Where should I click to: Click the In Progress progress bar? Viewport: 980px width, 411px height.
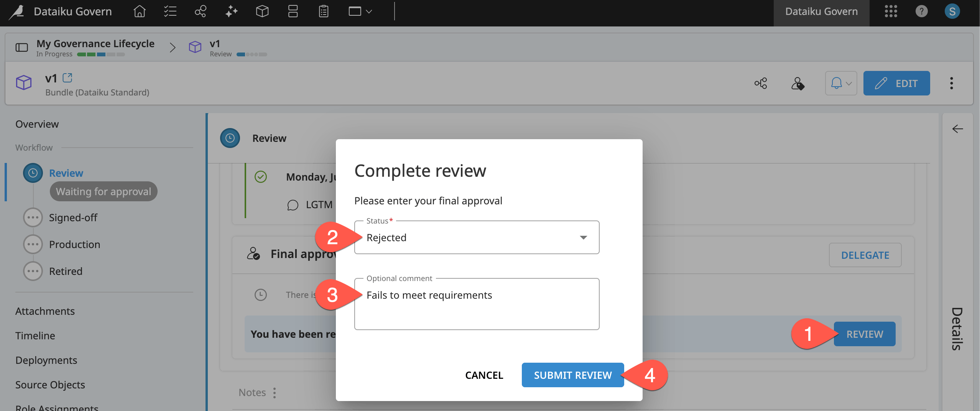[x=101, y=54]
